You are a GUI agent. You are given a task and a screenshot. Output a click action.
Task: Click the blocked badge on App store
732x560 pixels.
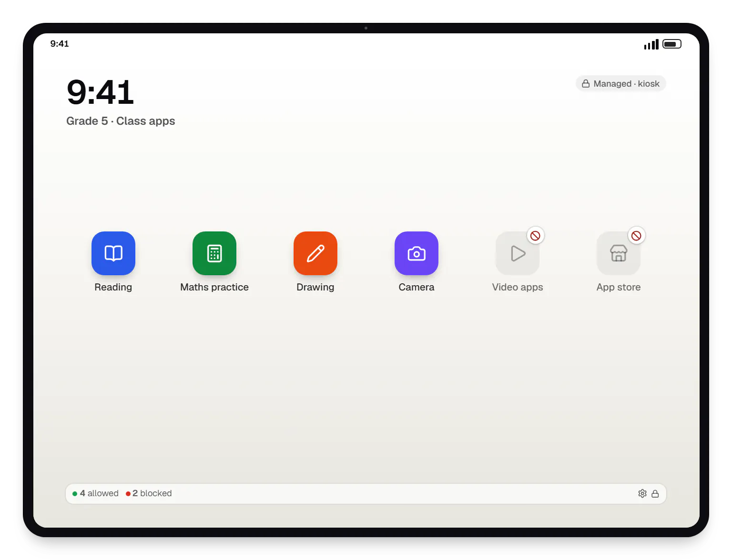[636, 235]
